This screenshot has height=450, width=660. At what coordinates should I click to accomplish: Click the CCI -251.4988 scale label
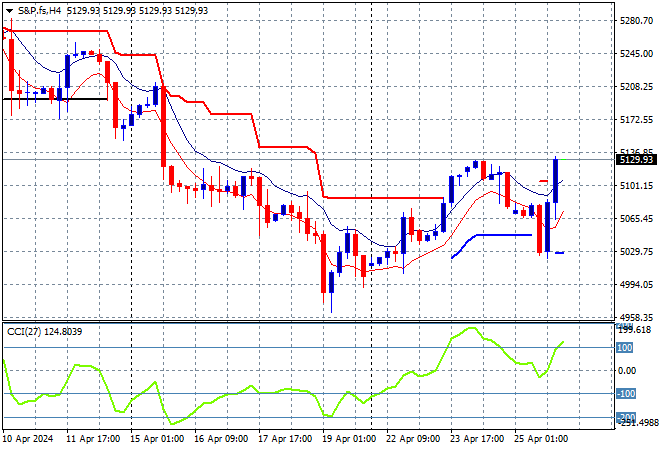click(638, 423)
